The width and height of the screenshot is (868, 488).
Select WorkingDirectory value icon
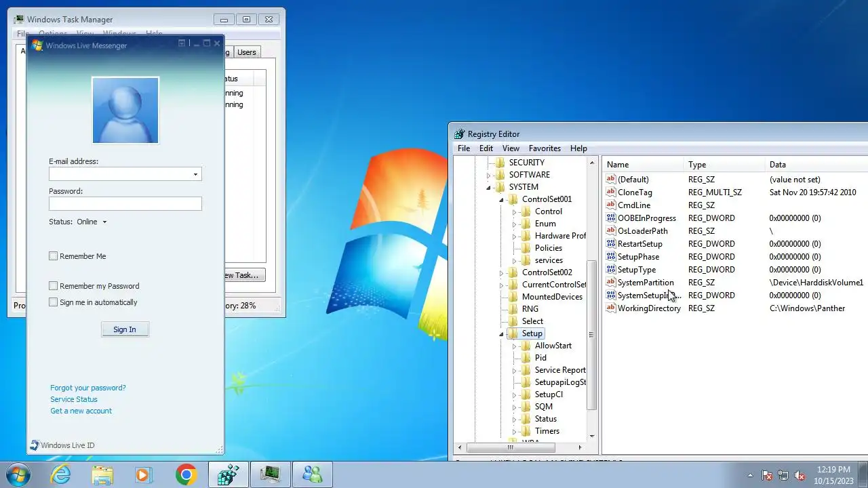point(611,308)
